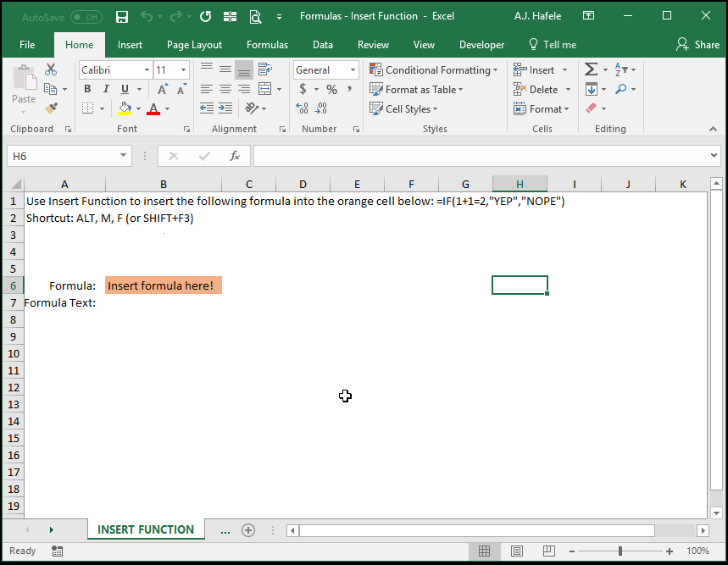This screenshot has height=565, width=728.
Task: Click the Increase Indent icon
Action: point(225,108)
